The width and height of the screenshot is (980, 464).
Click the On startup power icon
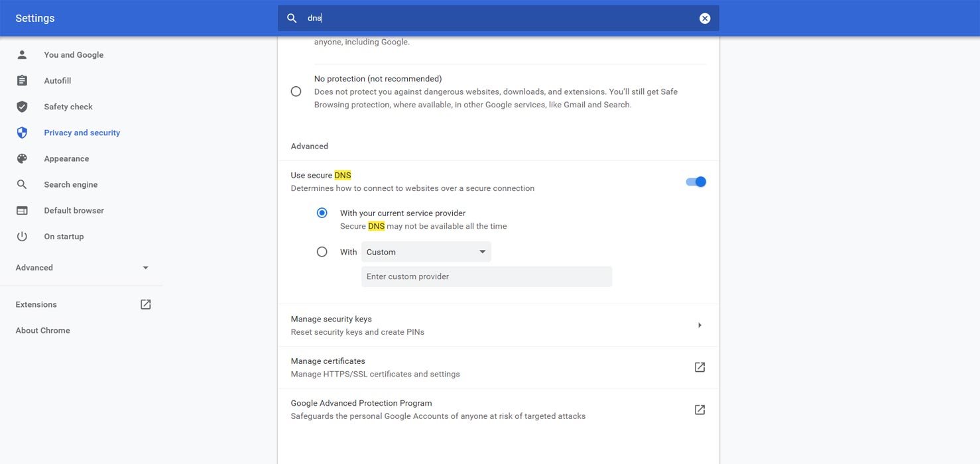click(x=22, y=237)
